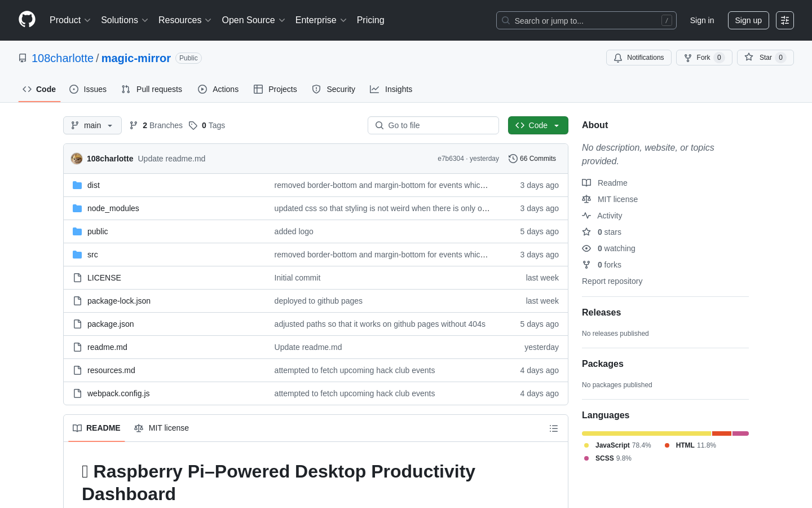The width and height of the screenshot is (812, 508).
Task: Open the README outline list icon
Action: 554,428
